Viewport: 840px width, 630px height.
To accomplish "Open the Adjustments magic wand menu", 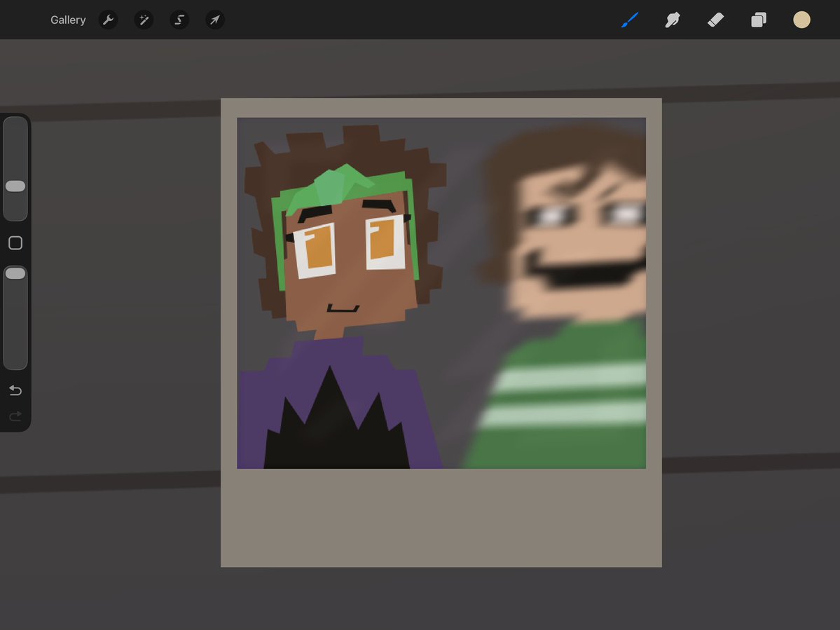I will pyautogui.click(x=144, y=20).
